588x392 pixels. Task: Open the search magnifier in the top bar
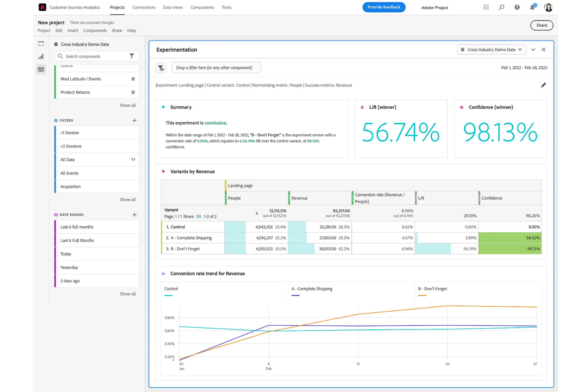point(501,7)
